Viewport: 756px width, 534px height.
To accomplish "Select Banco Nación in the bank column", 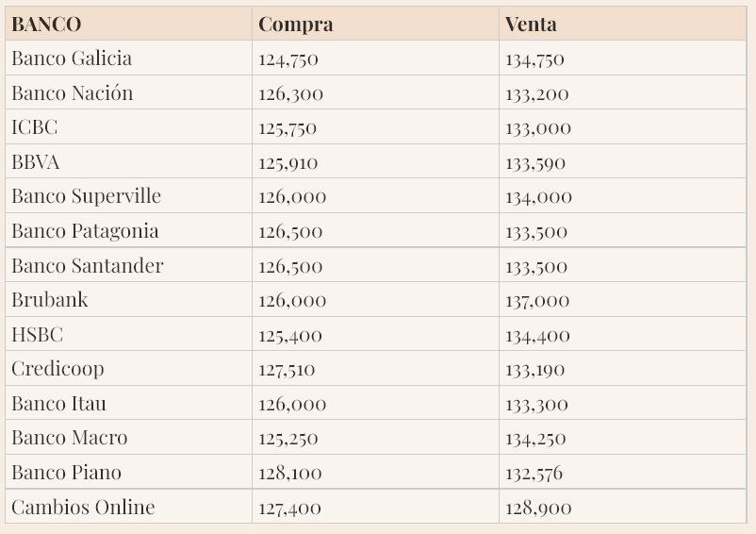I will [x=73, y=93].
